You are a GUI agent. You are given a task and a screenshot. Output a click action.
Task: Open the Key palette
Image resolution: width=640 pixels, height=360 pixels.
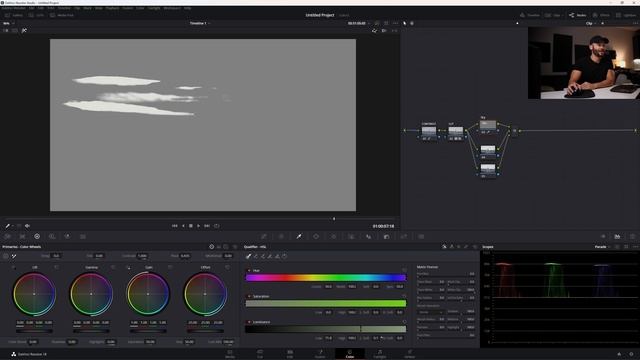click(386, 236)
